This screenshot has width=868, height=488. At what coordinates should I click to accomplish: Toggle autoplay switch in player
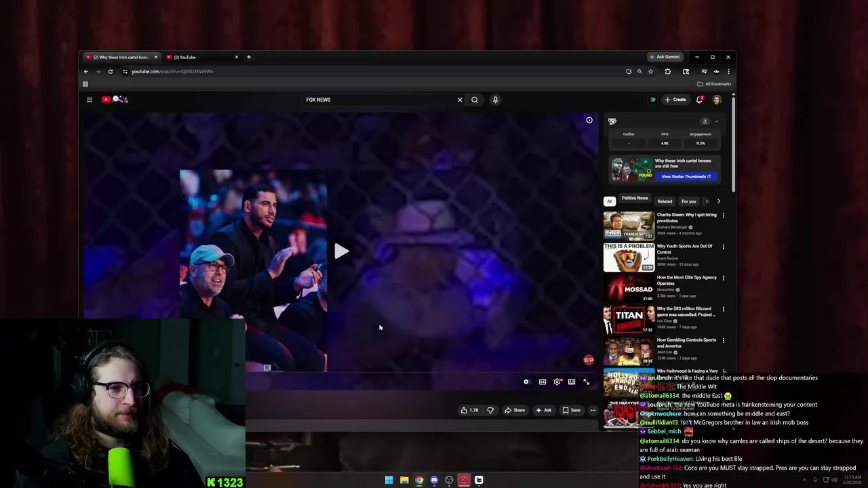526,382
